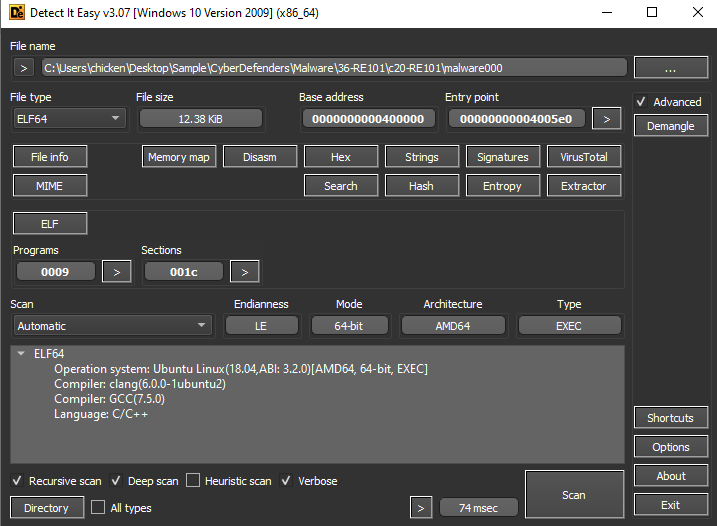Click the arrow button beside scan time

[422, 508]
